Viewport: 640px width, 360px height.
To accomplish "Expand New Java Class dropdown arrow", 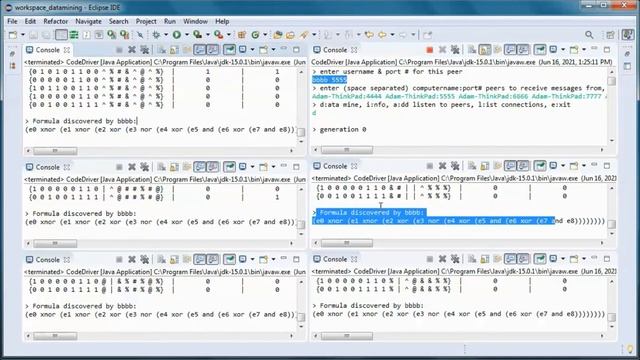I will tap(265, 35).
